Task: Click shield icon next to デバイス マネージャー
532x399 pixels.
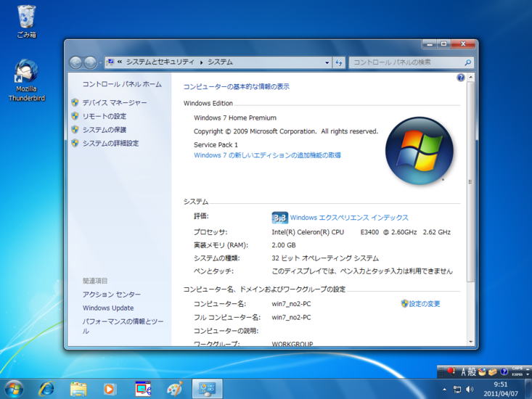Action: [75, 102]
